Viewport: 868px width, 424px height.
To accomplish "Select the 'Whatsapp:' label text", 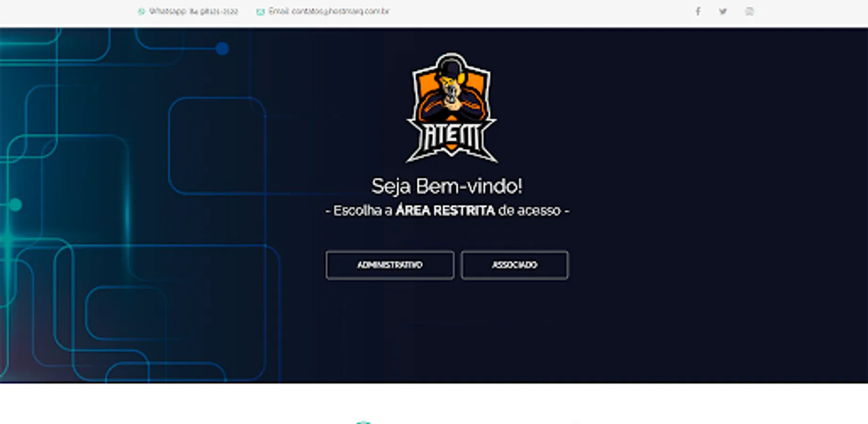I will click(168, 11).
